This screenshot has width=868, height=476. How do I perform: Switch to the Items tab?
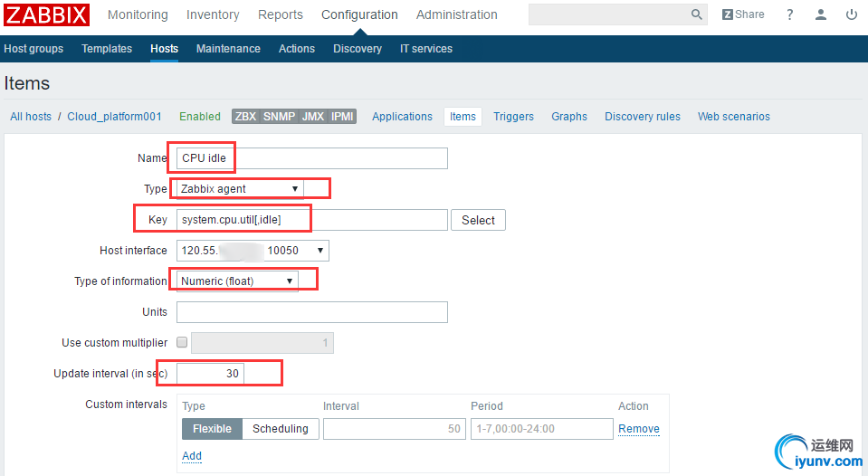(x=463, y=117)
